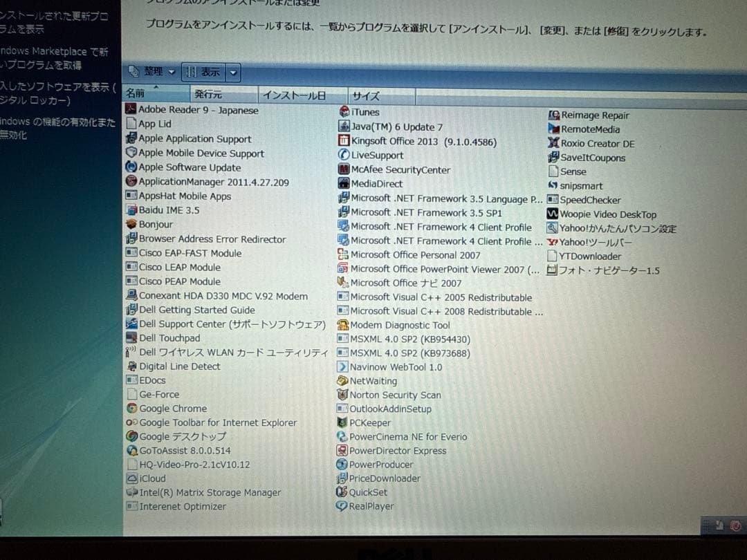Click the Java(TM) 6 Update 7 icon
The height and width of the screenshot is (560, 747).
pos(344,127)
